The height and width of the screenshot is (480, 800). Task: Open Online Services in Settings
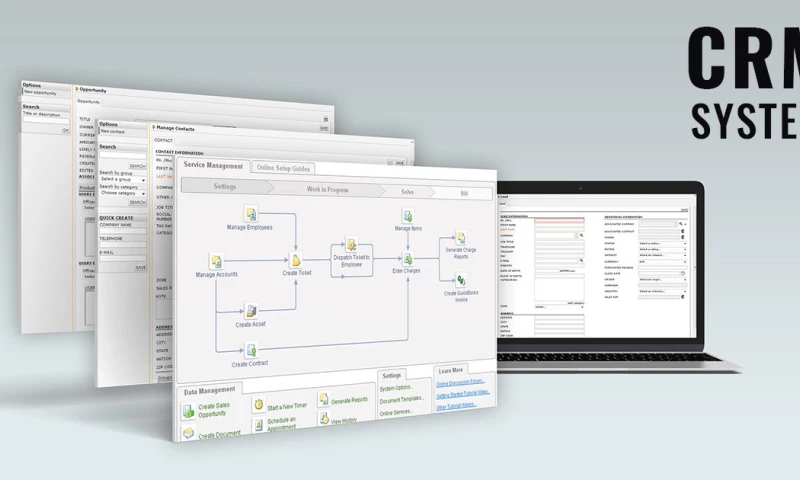(x=396, y=412)
